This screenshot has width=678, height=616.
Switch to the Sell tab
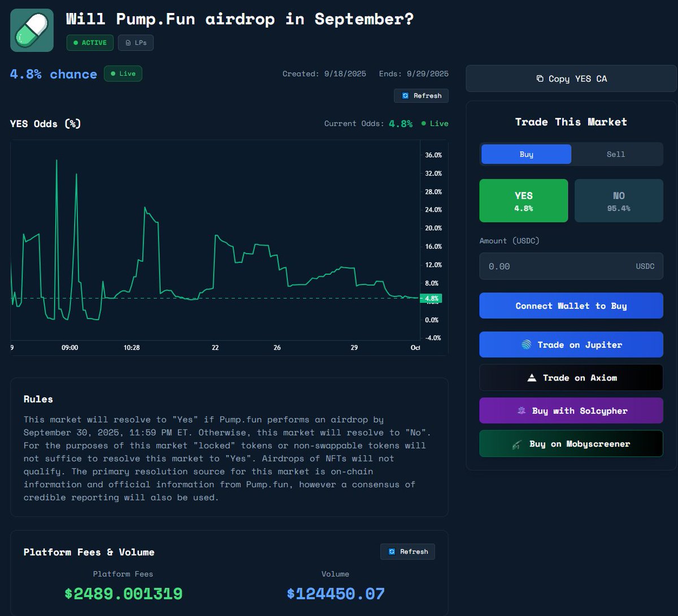point(616,154)
